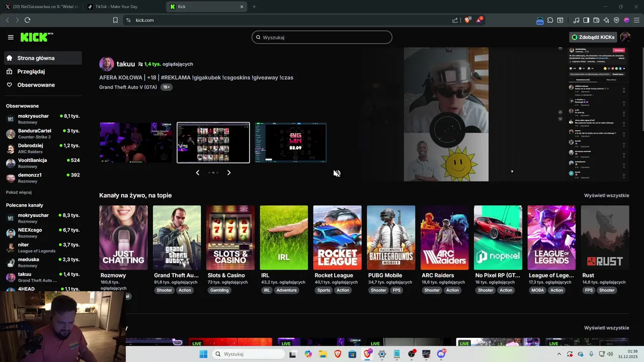Click the Task View icon in taskbar
The height and width of the screenshot is (362, 644).
pos(293,354)
